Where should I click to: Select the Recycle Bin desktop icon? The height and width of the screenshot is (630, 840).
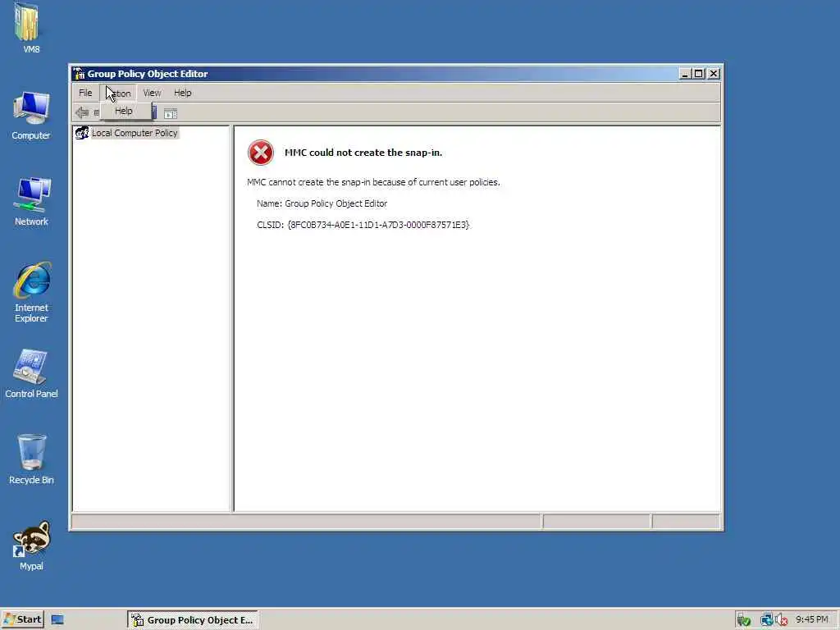31,459
